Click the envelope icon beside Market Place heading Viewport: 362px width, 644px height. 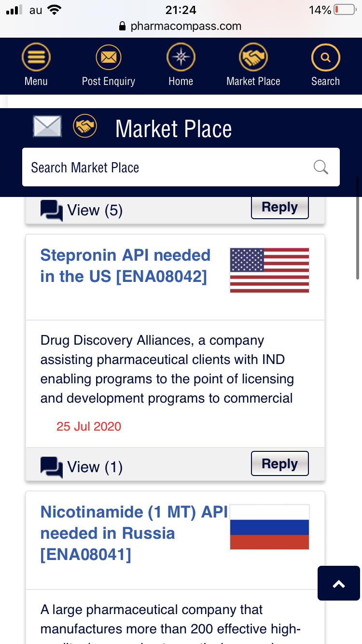pos(47,127)
